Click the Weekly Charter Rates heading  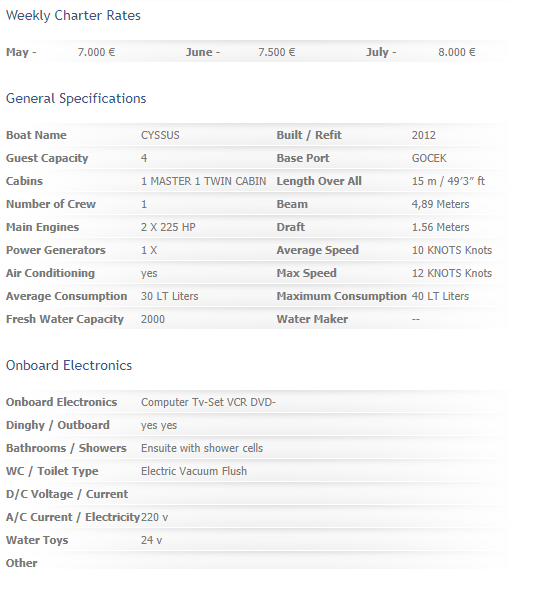click(x=73, y=15)
